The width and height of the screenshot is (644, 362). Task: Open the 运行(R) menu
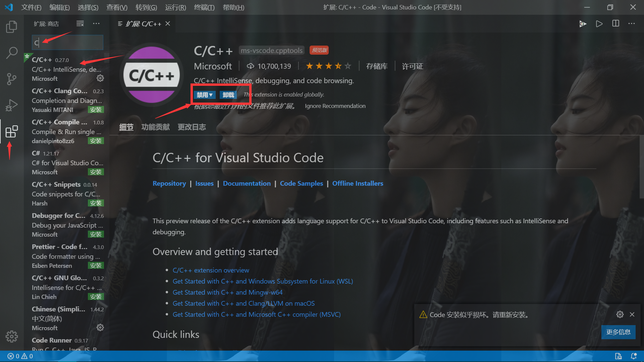(175, 7)
